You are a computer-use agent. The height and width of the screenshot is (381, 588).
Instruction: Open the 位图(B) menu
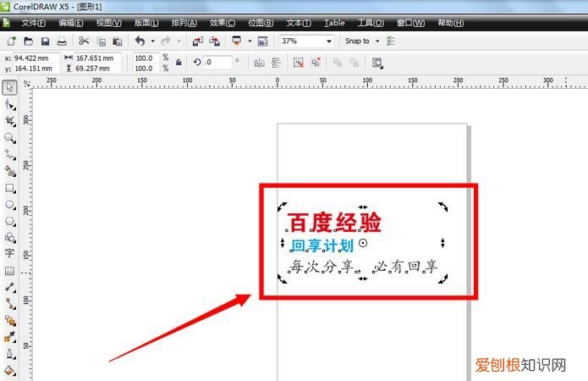[x=261, y=23]
